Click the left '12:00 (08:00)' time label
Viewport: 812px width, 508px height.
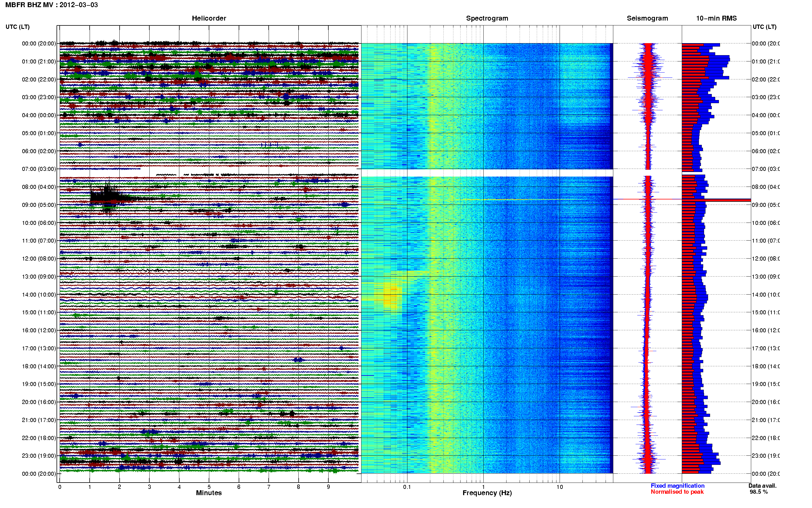point(39,259)
